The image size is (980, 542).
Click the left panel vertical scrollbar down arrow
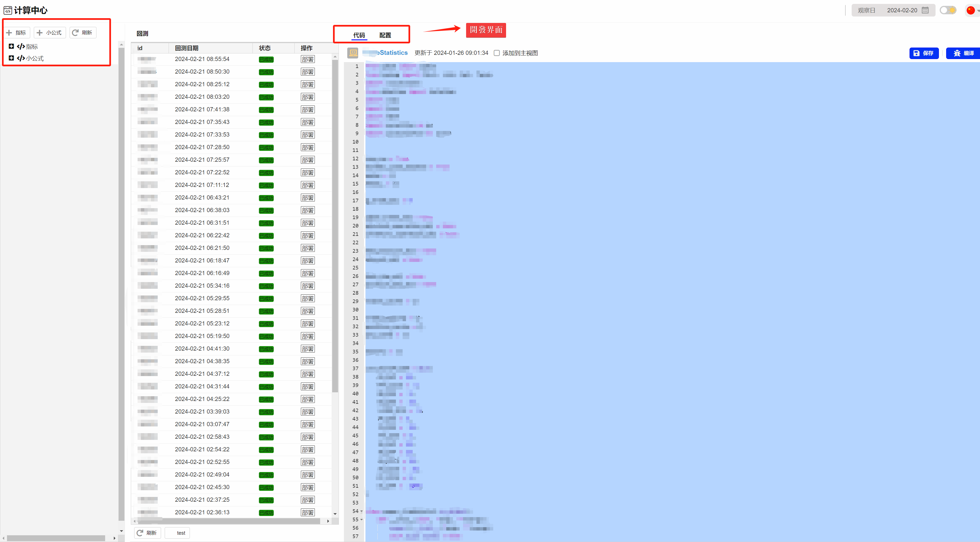pos(121,531)
